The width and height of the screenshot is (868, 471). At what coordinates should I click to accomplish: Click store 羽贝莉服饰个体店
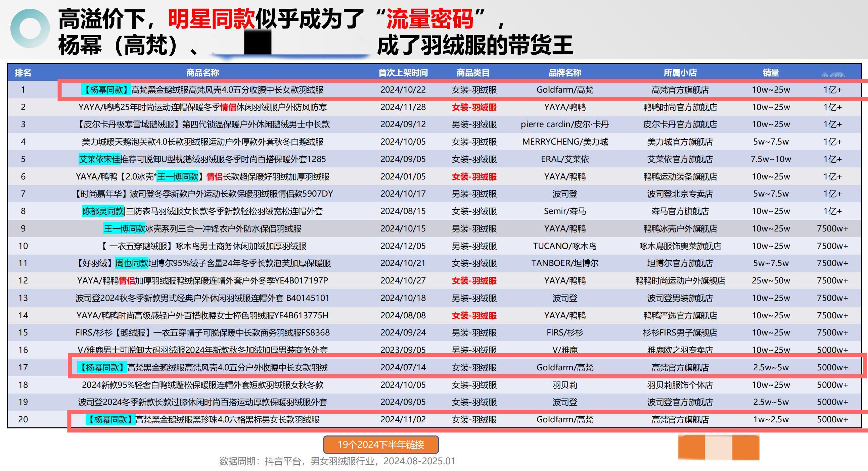coord(680,385)
